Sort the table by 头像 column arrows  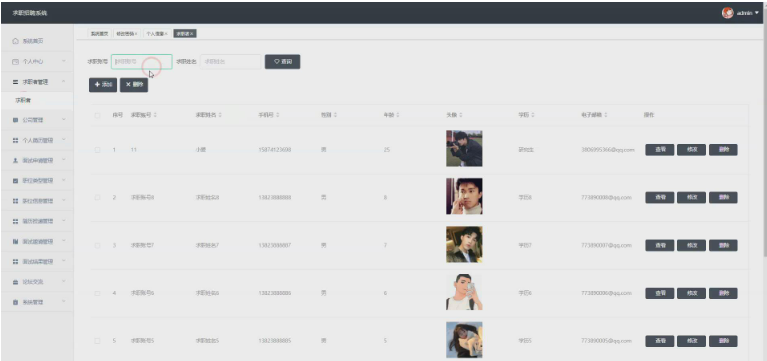point(460,115)
